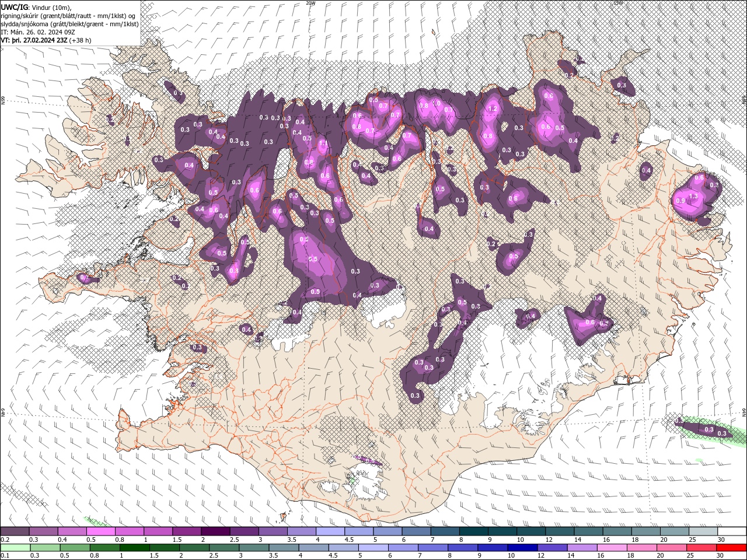
Task: Pick the light lavender top-row swatch at 4
Action: click(x=329, y=531)
